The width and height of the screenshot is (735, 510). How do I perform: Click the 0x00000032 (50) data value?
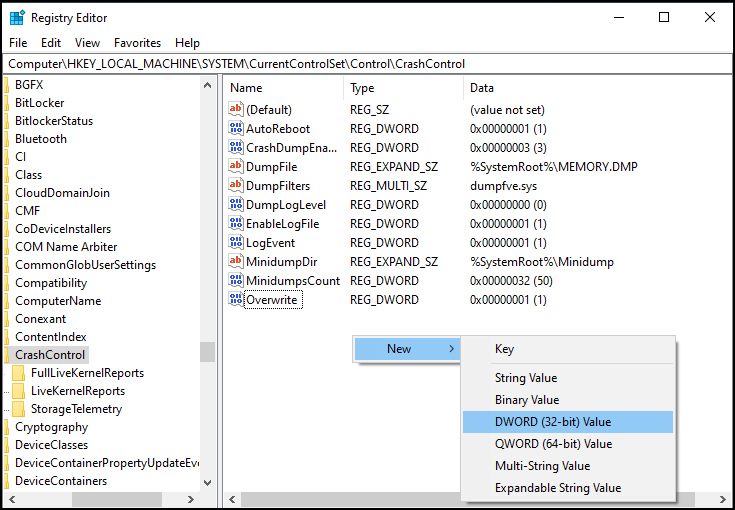point(511,281)
